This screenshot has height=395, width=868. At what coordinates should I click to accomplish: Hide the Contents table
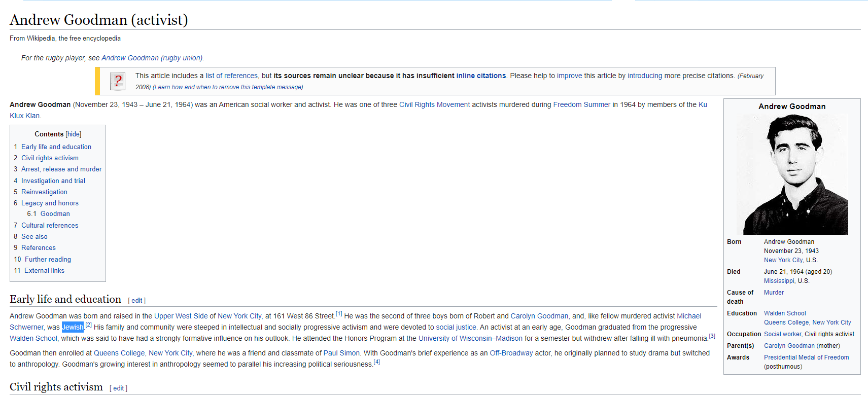click(x=74, y=134)
